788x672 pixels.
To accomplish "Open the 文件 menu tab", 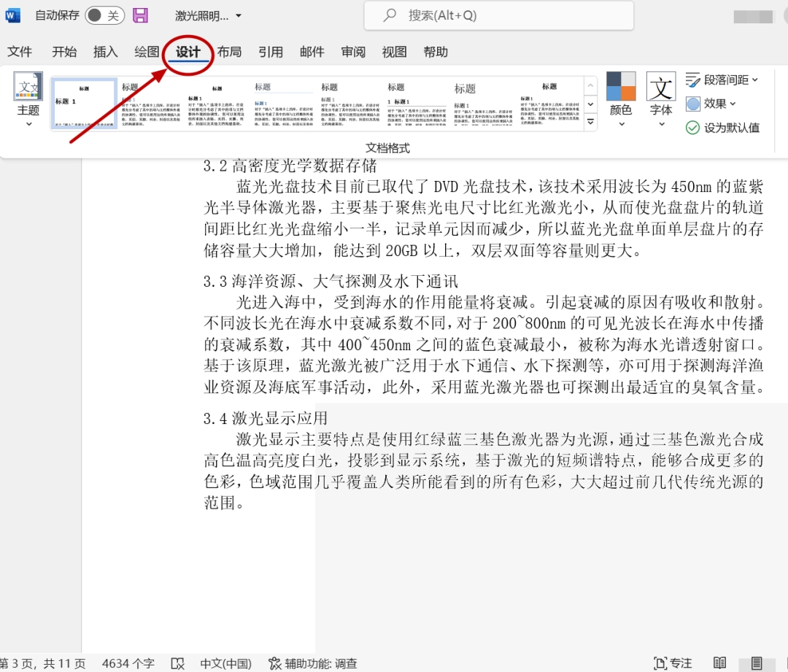I will coord(20,52).
